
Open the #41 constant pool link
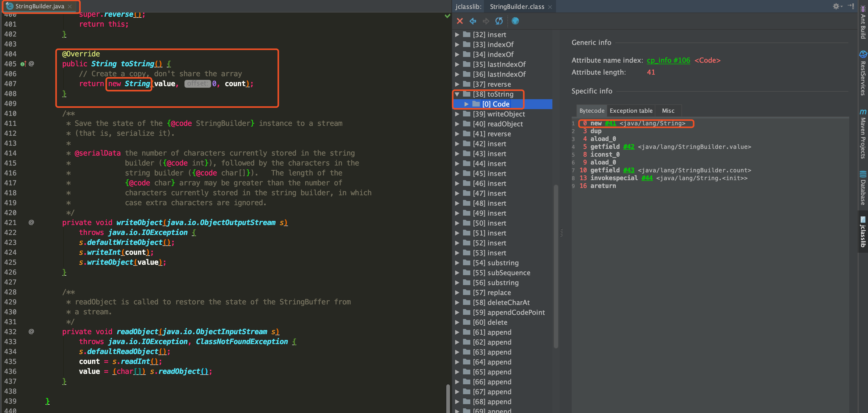(610, 123)
